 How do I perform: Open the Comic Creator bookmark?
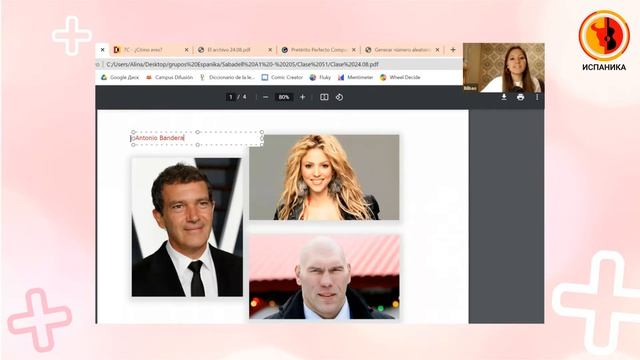pos(282,77)
